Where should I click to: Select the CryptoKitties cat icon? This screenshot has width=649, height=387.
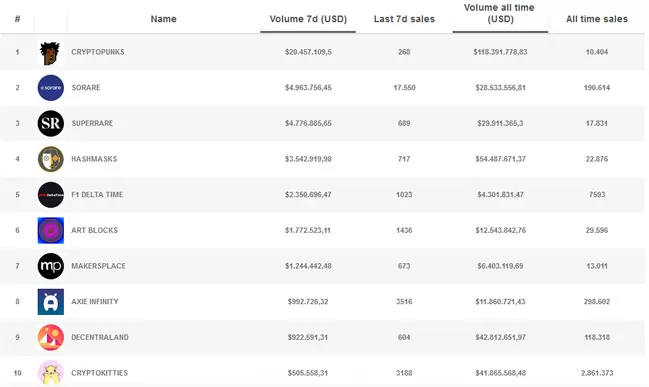click(x=50, y=373)
